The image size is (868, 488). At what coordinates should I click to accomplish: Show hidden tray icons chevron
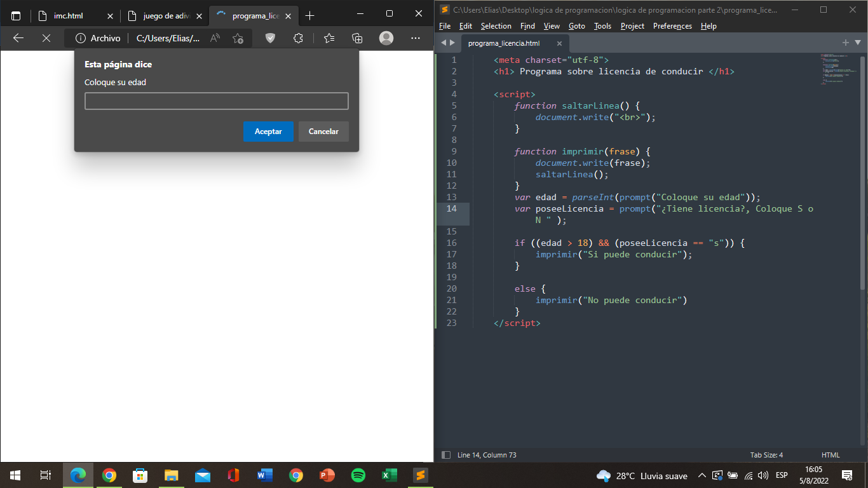702,475
